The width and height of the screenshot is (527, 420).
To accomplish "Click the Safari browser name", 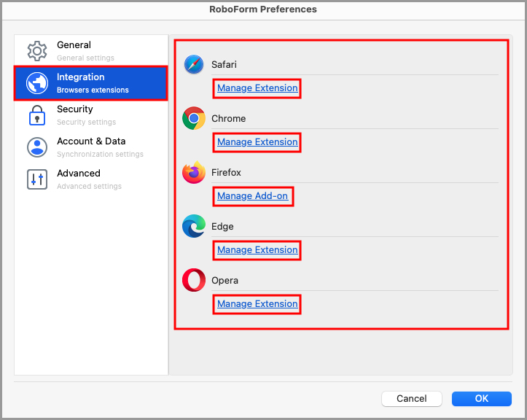I will 225,64.
